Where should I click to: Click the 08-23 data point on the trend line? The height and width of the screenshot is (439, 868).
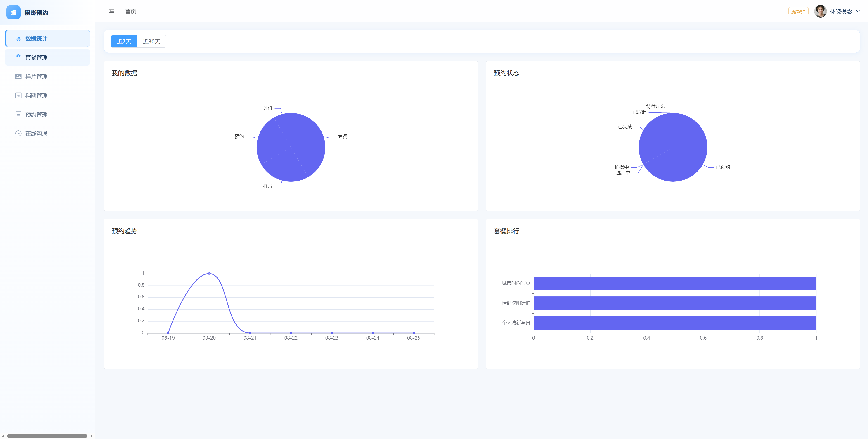click(332, 333)
